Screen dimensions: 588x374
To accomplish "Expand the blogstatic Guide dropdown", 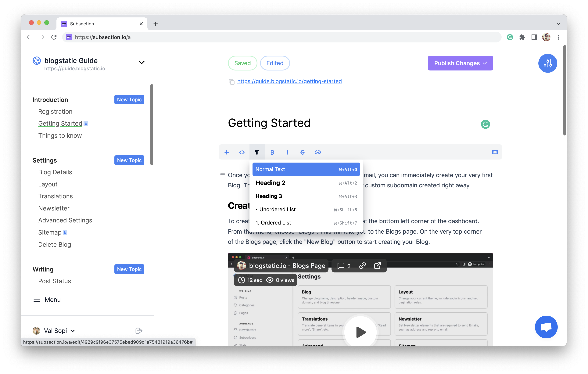I will (141, 62).
